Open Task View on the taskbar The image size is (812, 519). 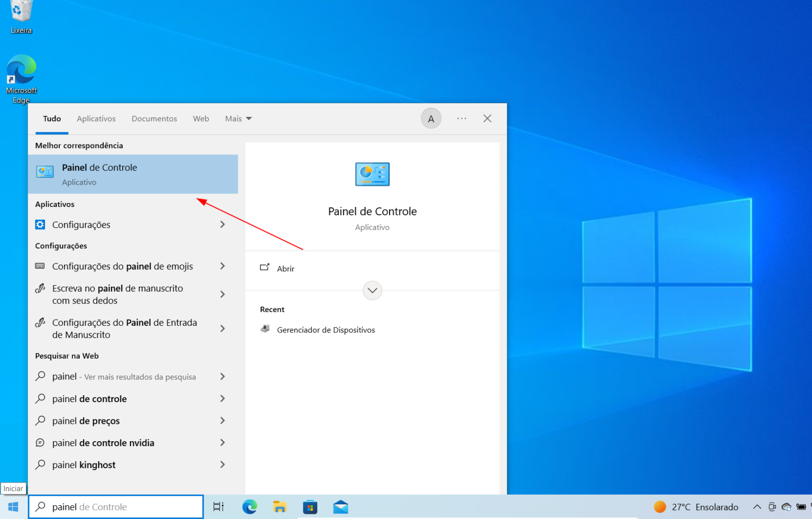pyautogui.click(x=218, y=506)
